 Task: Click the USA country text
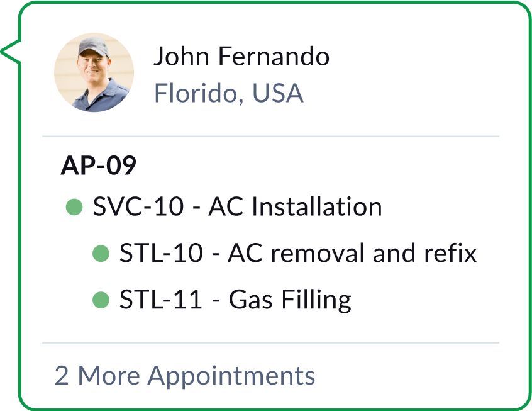click(278, 93)
